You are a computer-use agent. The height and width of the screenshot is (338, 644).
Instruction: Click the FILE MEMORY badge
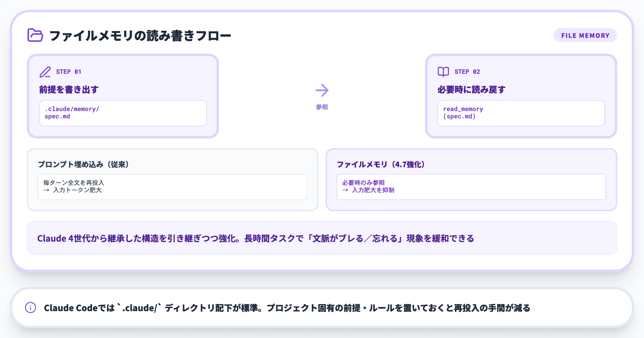click(585, 35)
